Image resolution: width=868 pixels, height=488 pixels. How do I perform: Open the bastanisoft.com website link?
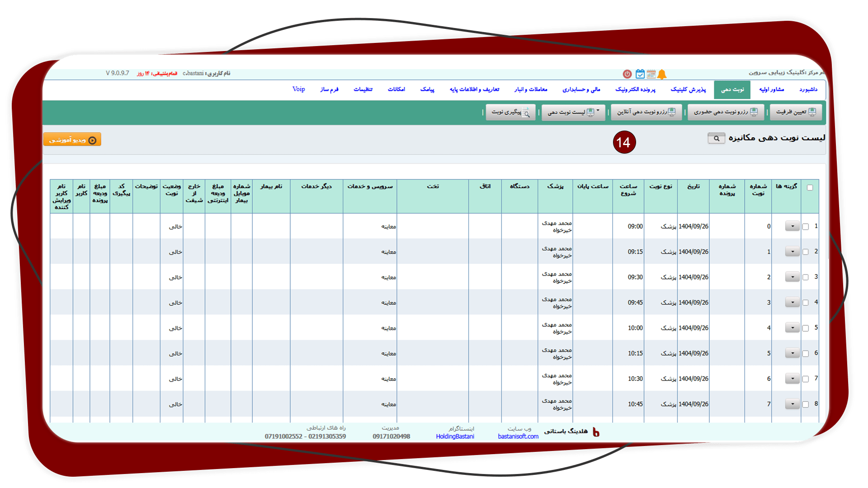(x=518, y=436)
